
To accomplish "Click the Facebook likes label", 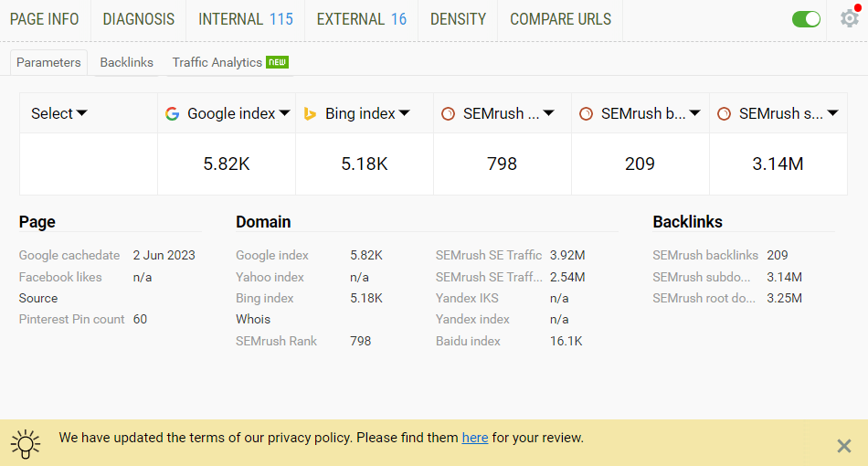I will coord(60,277).
